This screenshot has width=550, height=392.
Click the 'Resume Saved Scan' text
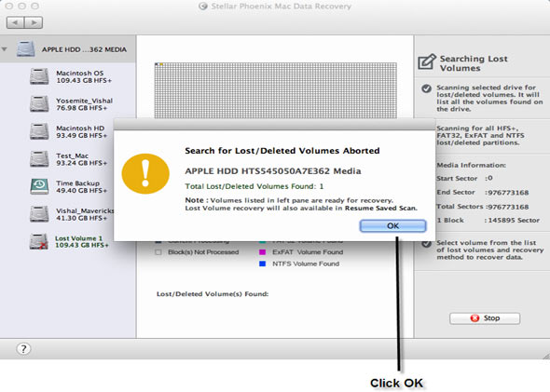381,208
